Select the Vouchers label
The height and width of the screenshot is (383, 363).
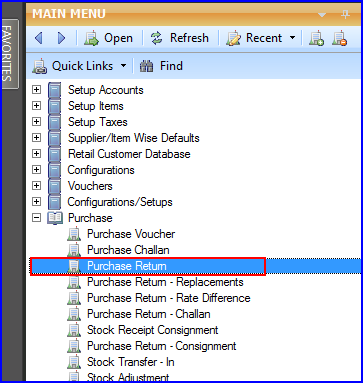[x=90, y=186]
